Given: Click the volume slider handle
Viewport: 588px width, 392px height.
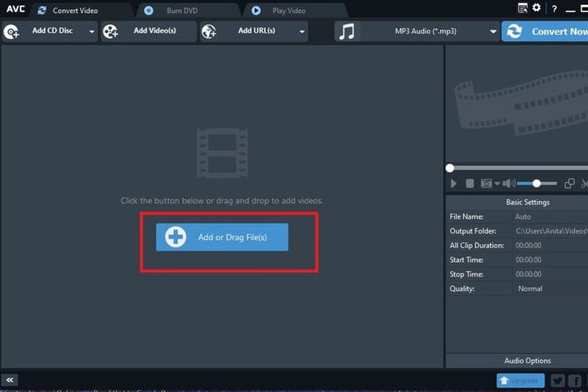Looking at the screenshot, I should (x=537, y=184).
